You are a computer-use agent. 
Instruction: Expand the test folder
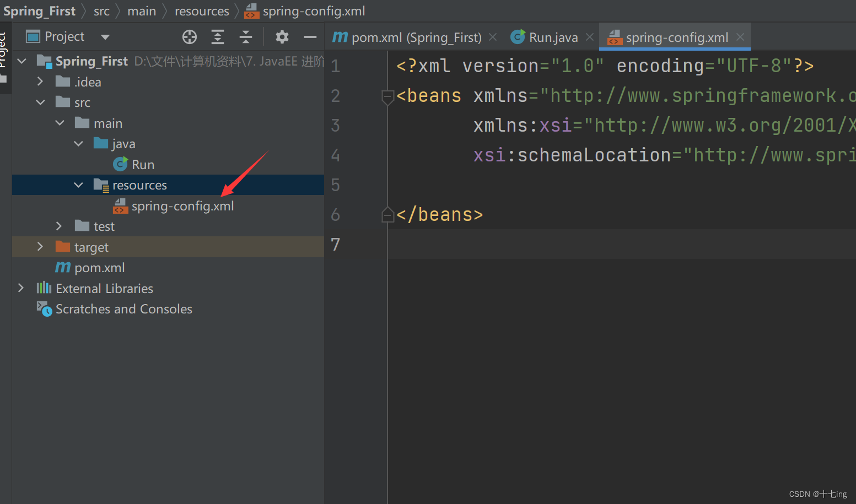59,226
